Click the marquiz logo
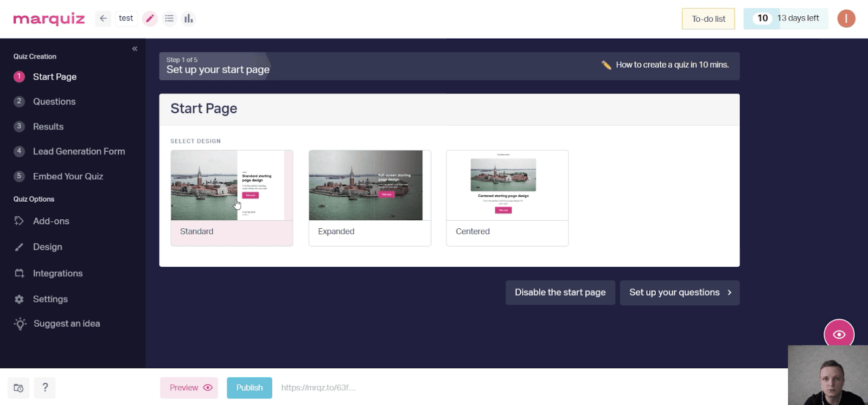 click(x=49, y=19)
